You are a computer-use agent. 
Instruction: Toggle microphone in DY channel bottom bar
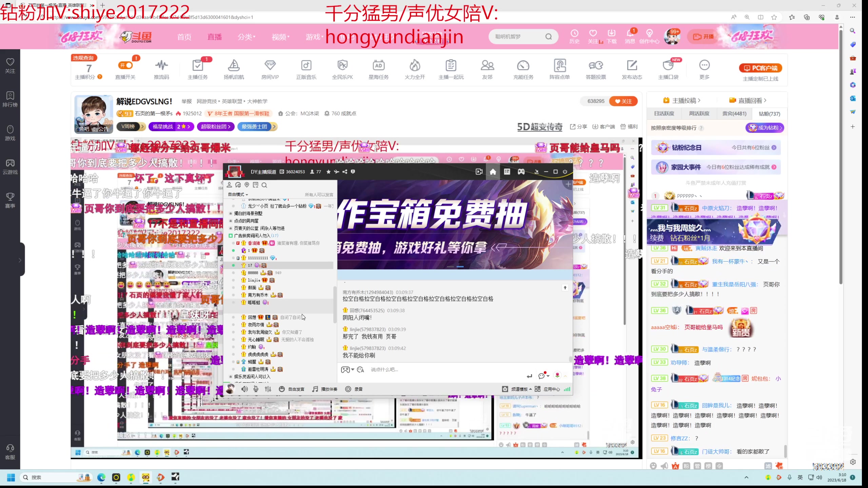[x=256, y=389]
